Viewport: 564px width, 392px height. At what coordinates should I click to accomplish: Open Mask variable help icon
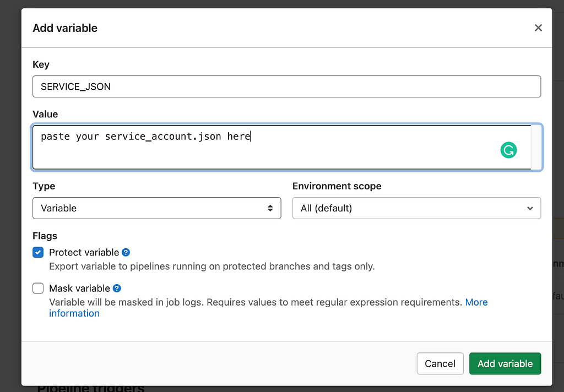click(x=117, y=288)
